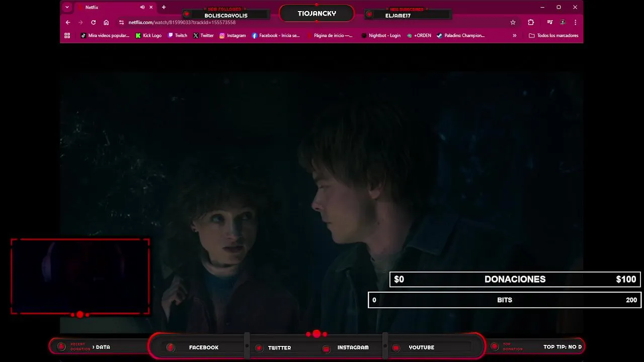Minimize the browser window
Viewport: 644px width, 362px height.
(x=542, y=7)
